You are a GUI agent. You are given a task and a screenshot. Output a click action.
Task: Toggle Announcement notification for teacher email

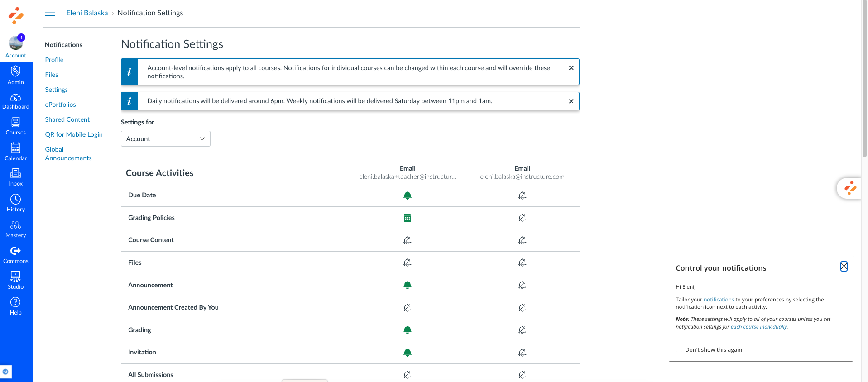pyautogui.click(x=408, y=285)
